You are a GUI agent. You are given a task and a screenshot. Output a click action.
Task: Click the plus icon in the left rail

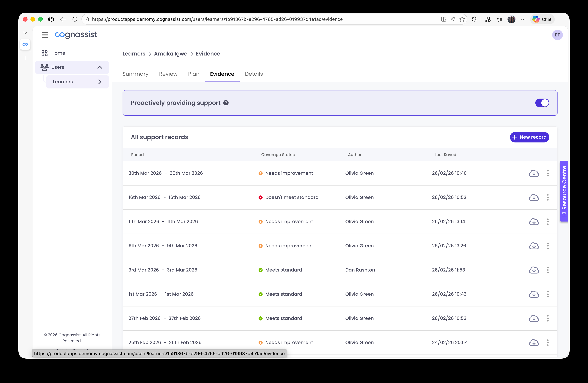25,58
